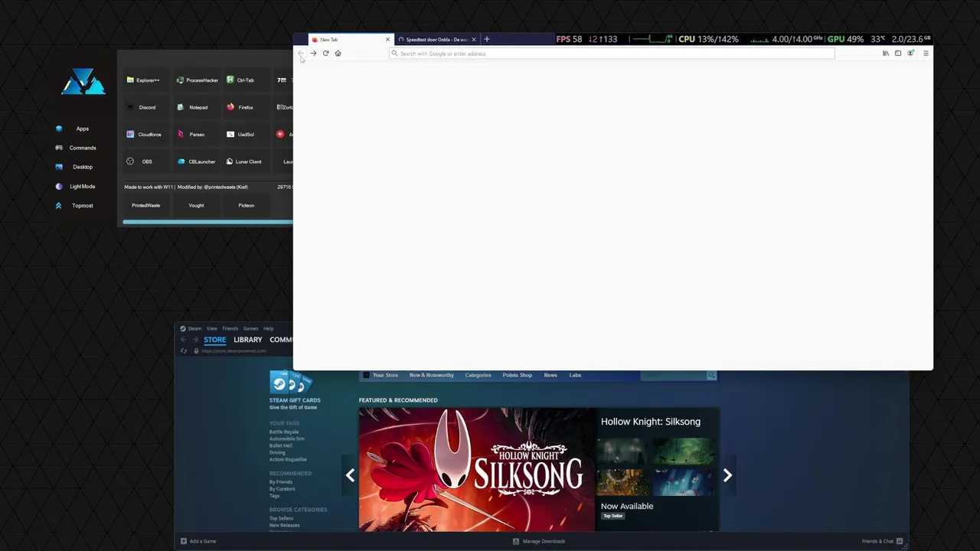The image size is (980, 551).
Task: Open the Steam menu in Steam
Action: (x=194, y=328)
